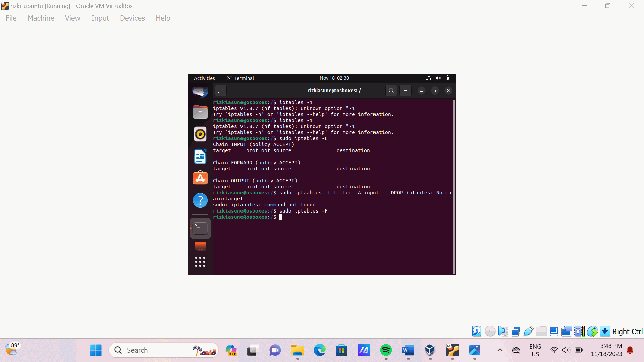Open the Help menu in VirtualBox

(x=163, y=18)
